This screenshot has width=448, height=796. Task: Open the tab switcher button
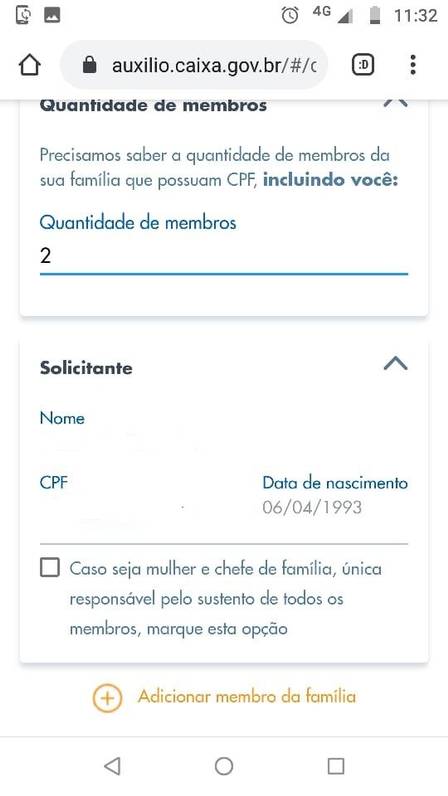coord(363,65)
